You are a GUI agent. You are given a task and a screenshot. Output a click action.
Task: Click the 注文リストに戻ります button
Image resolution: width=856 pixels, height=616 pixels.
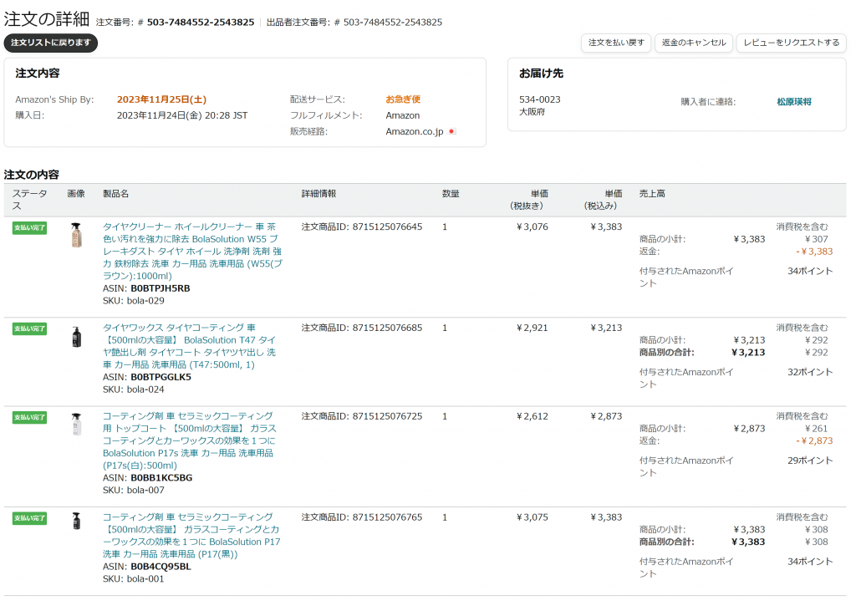pos(51,43)
